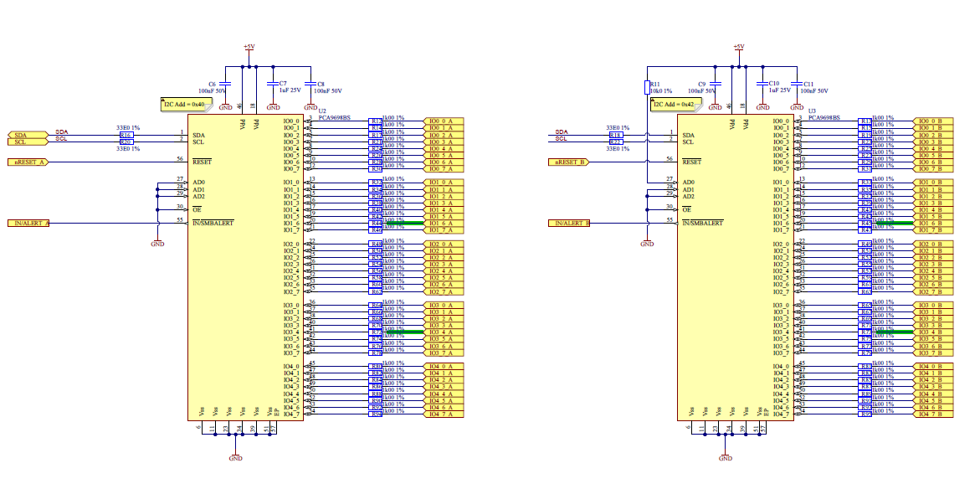The height and width of the screenshot is (489, 980).
Task: Select capacitor C8
Action: (310, 83)
